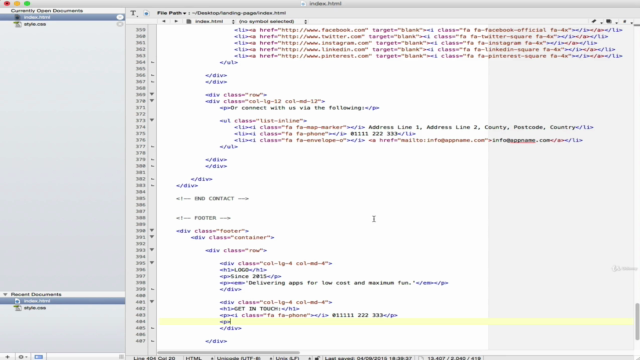Close index.html using its sidebar close circle
The height and width of the screenshot is (360, 640).
(x=120, y=17)
